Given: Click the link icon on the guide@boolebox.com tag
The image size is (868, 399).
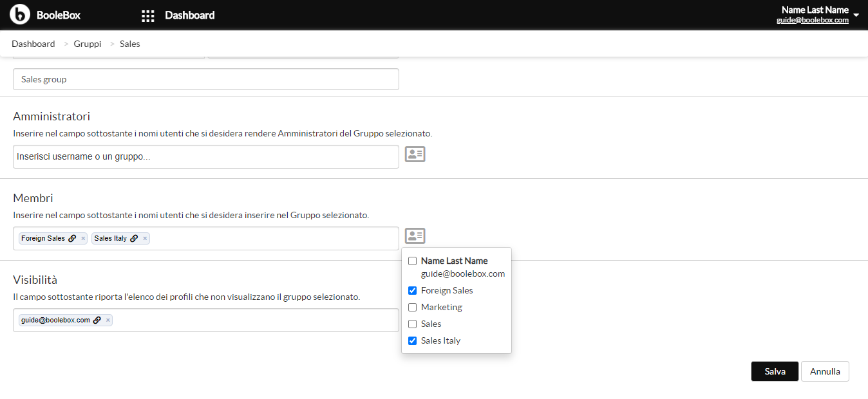Looking at the screenshot, I should click(x=97, y=320).
